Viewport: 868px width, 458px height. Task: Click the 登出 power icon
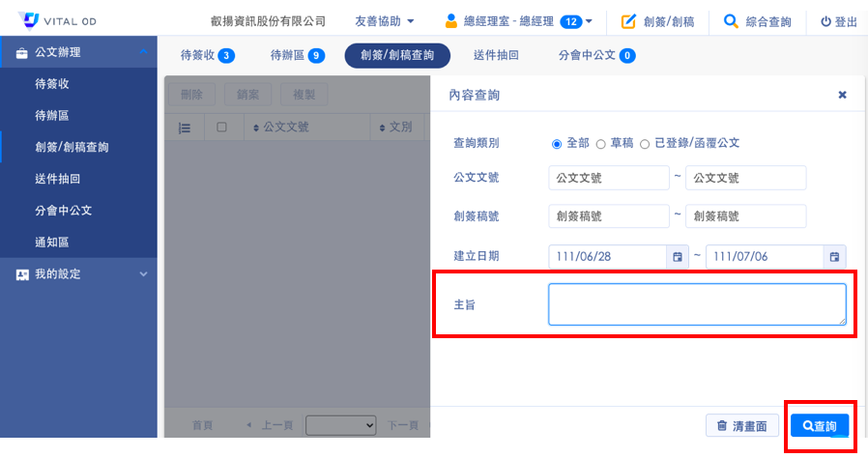coord(825,21)
